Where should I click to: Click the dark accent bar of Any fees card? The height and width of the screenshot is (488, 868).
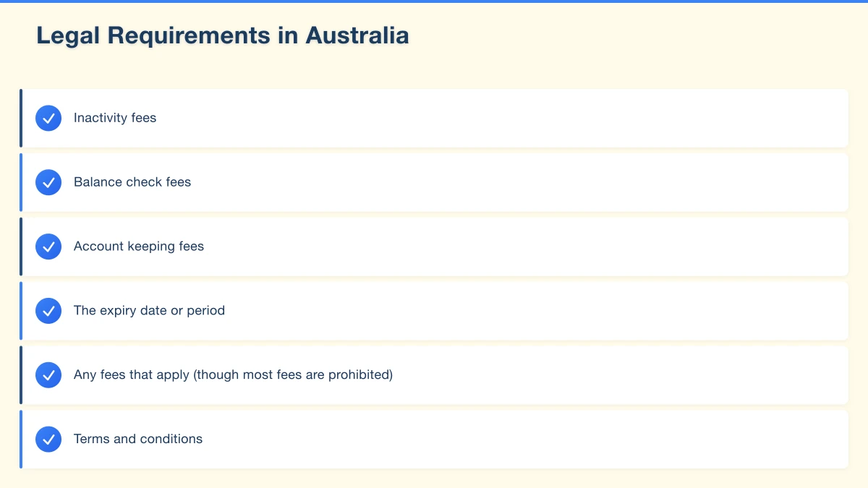coord(21,375)
